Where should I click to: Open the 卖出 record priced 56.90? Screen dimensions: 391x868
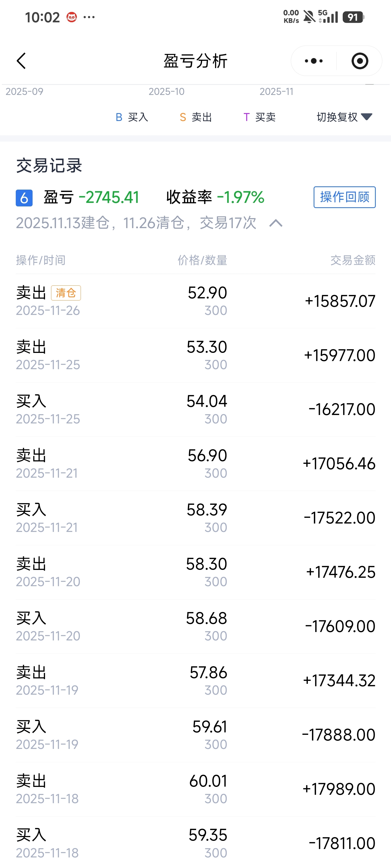coord(196,464)
